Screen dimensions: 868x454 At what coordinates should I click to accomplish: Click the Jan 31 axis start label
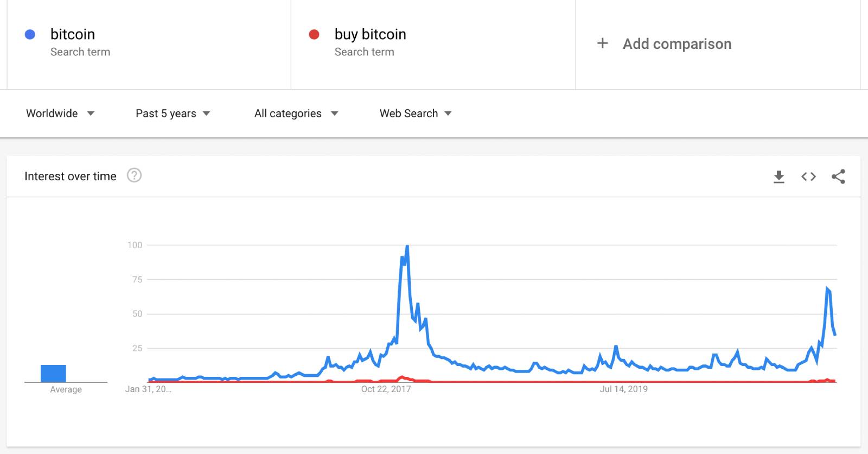click(148, 389)
